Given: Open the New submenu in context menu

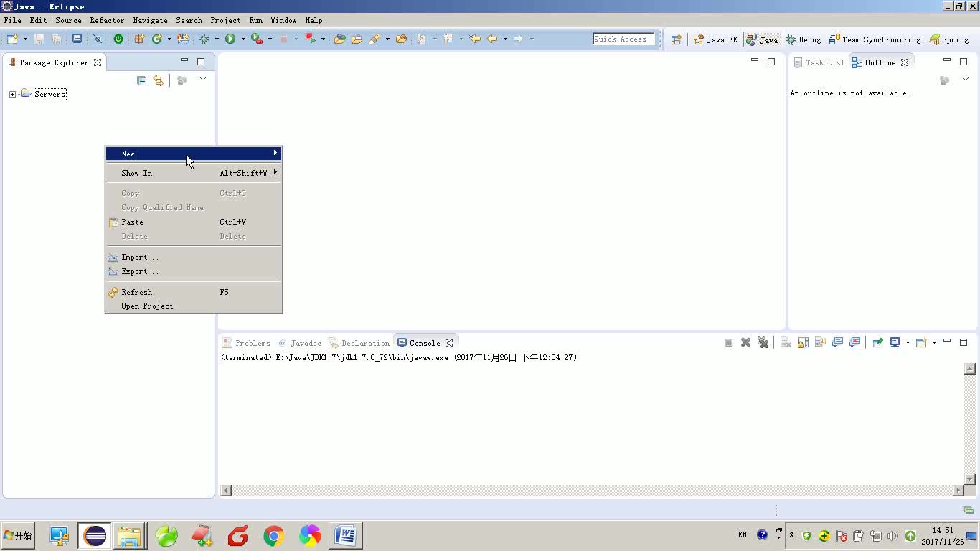Looking at the screenshot, I should (x=194, y=154).
